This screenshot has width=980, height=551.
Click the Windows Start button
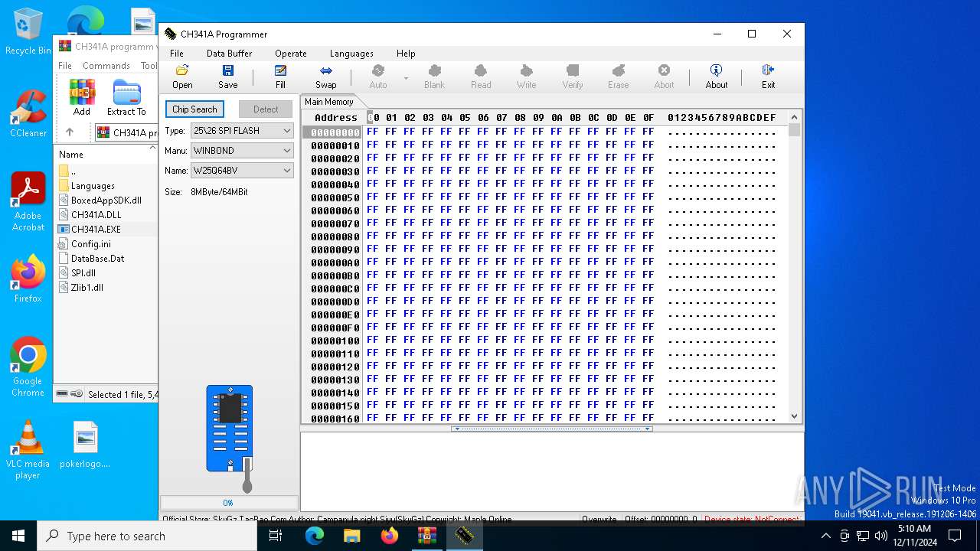pos(18,536)
